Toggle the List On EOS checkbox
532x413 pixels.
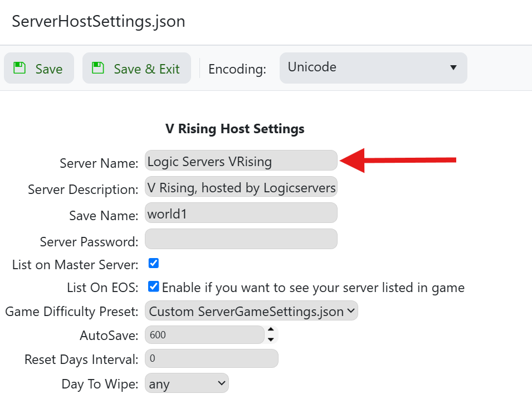click(154, 286)
